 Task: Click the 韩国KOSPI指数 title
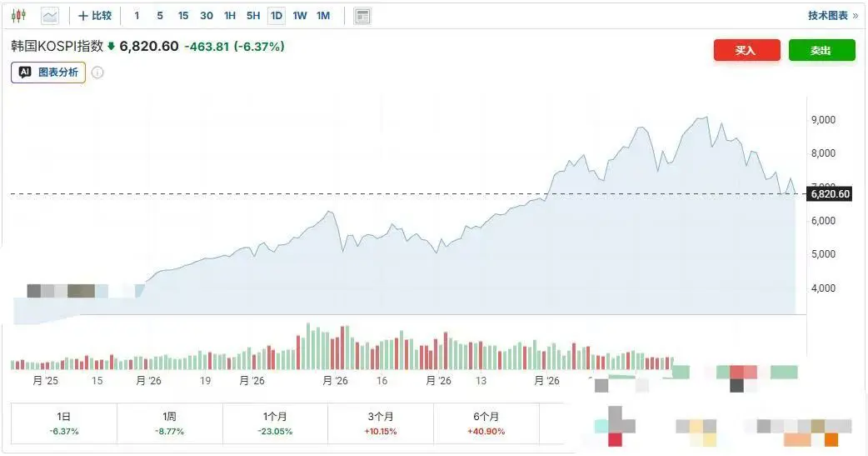click(x=57, y=47)
